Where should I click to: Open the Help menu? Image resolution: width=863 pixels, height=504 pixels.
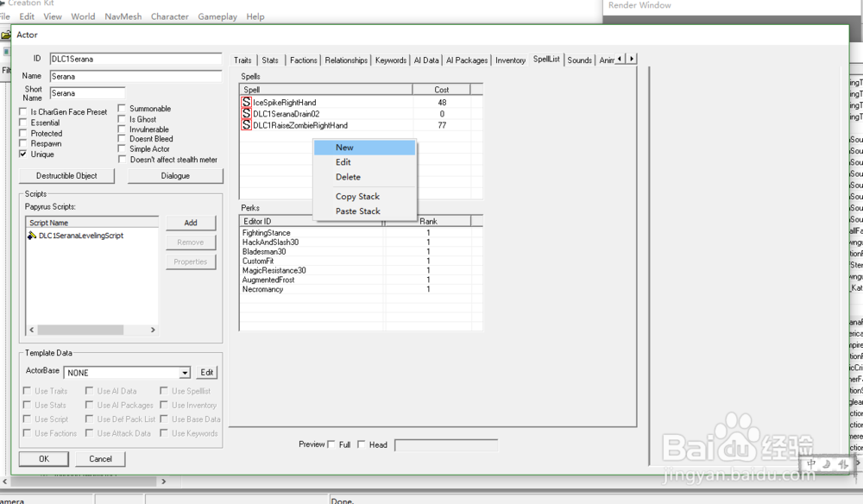255,16
